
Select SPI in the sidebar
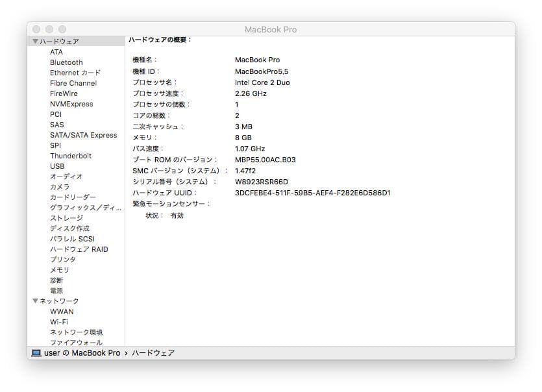coord(55,145)
